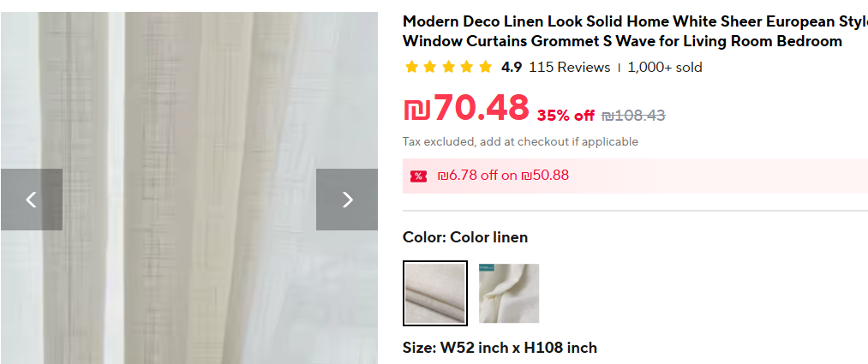Image resolution: width=868 pixels, height=364 pixels.
Task: Click the 4.9 rating score
Action: pyautogui.click(x=512, y=67)
